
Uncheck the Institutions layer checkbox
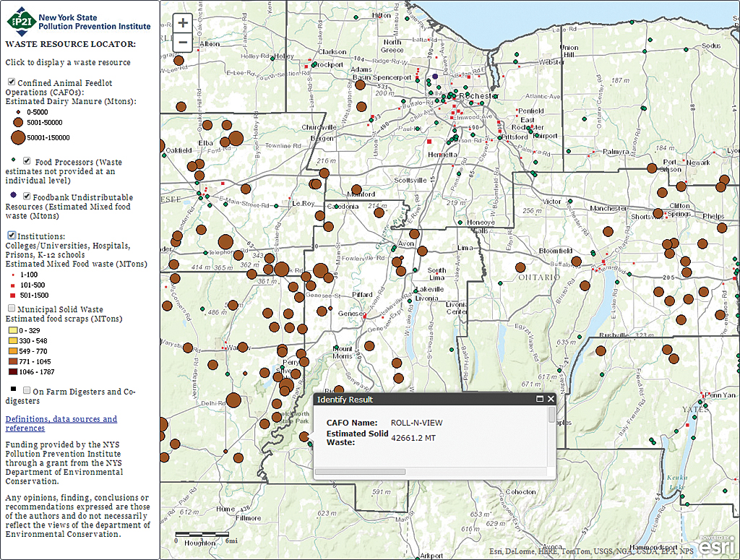click(12, 235)
